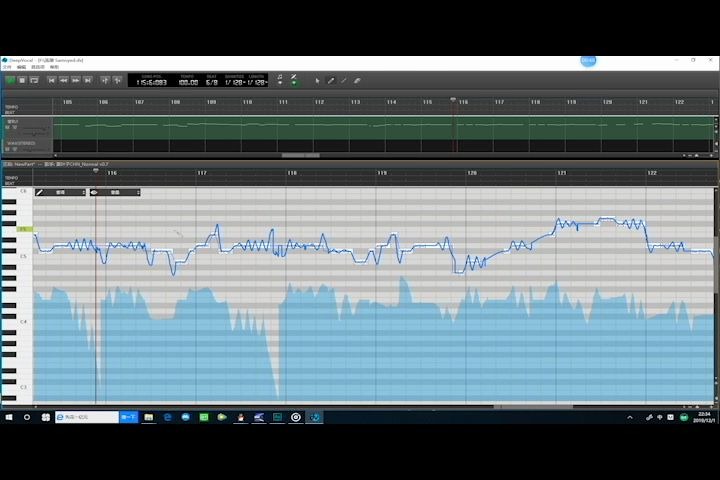
Task: Open Task View in the taskbar
Action: pos(45,417)
